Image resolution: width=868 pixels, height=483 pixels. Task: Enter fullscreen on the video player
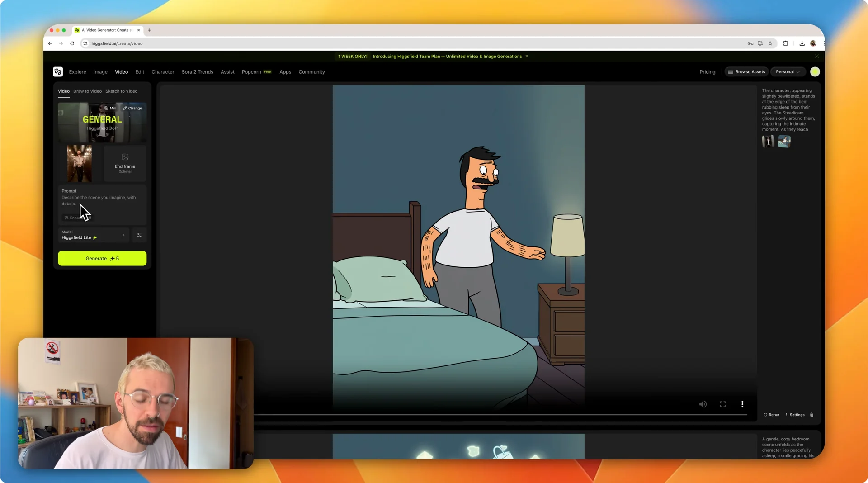coord(722,404)
